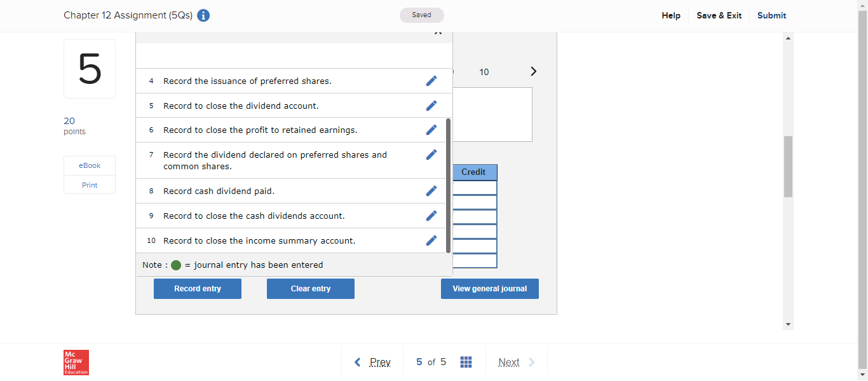Advance with the right chevron next to 10
The height and width of the screenshot is (381, 868).
[533, 71]
